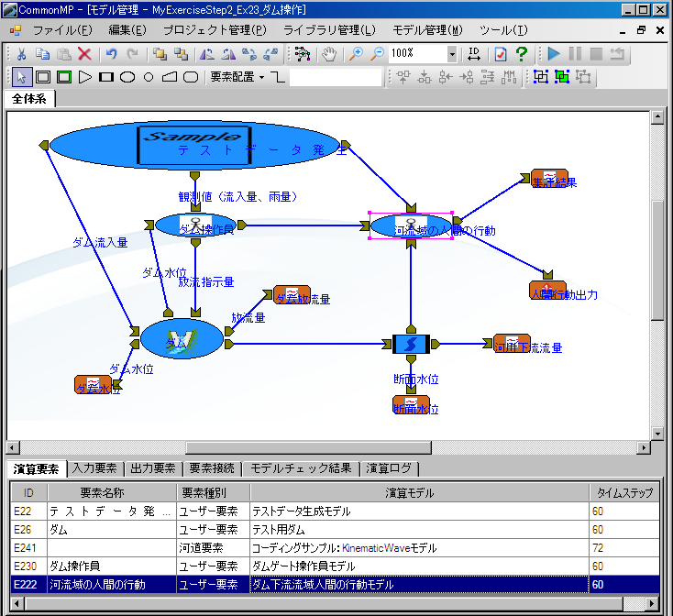Click the red delete X icon

84,54
